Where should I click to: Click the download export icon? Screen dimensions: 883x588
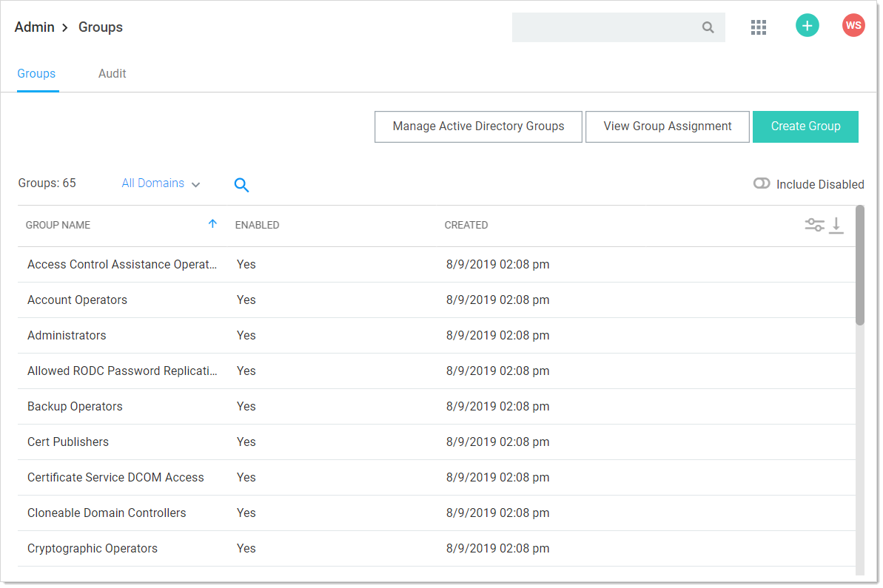836,225
